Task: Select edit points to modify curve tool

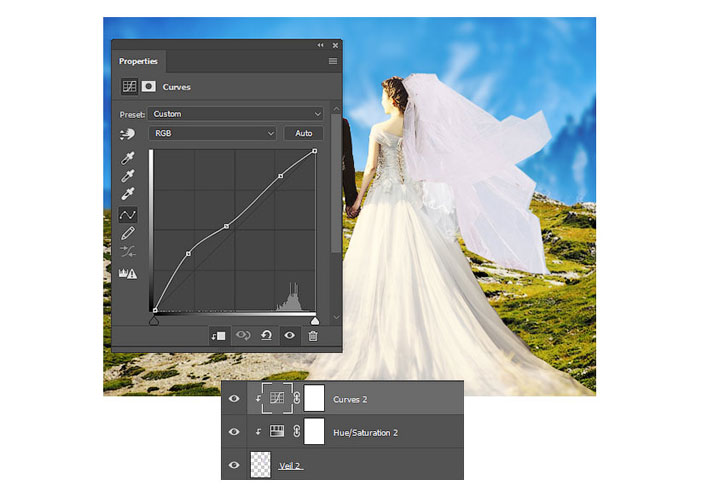Action: pyautogui.click(x=128, y=215)
